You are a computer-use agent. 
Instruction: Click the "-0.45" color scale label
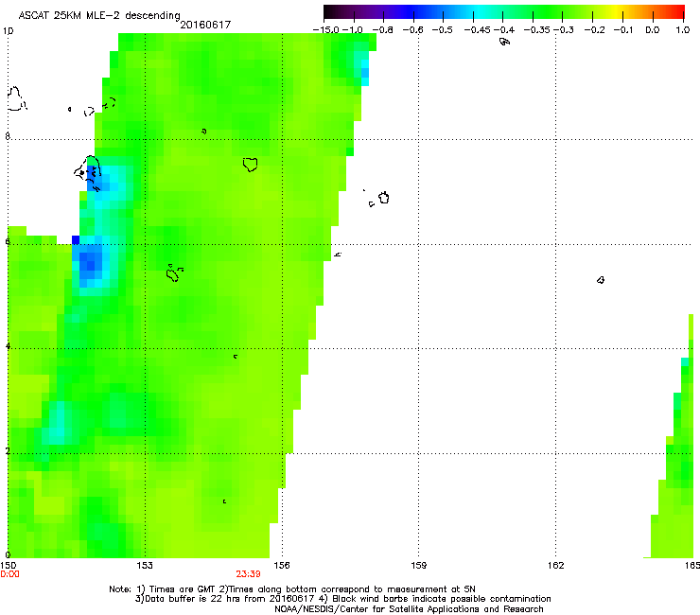click(478, 30)
